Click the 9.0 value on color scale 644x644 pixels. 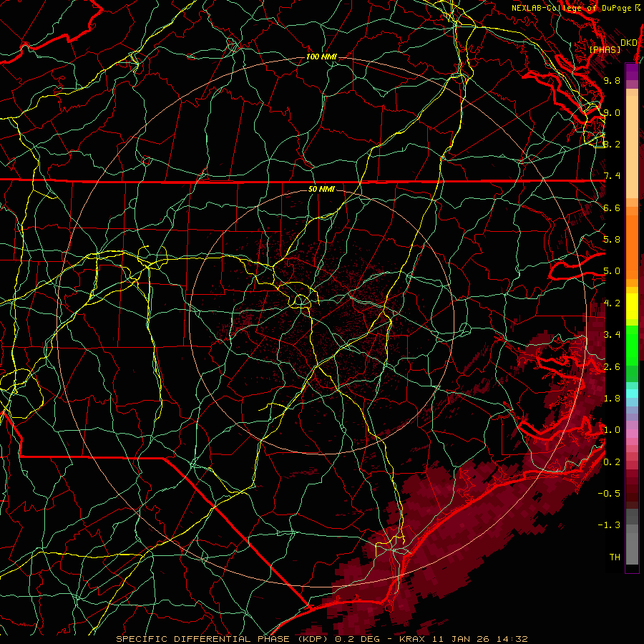(612, 112)
